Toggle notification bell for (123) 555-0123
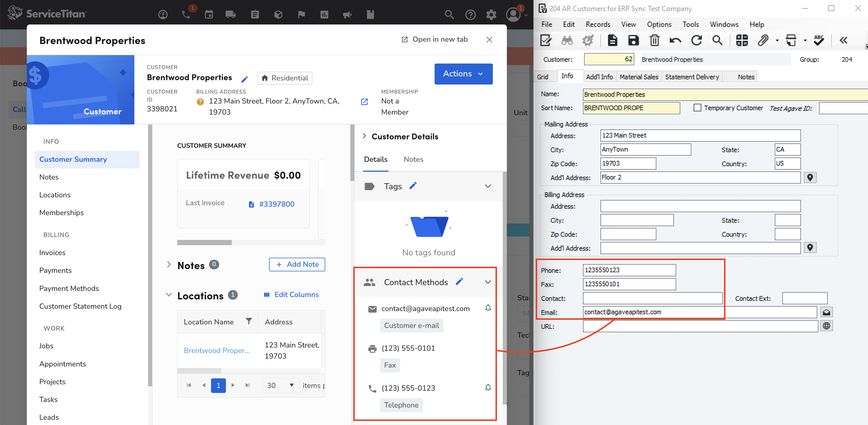The image size is (868, 425). 488,387
